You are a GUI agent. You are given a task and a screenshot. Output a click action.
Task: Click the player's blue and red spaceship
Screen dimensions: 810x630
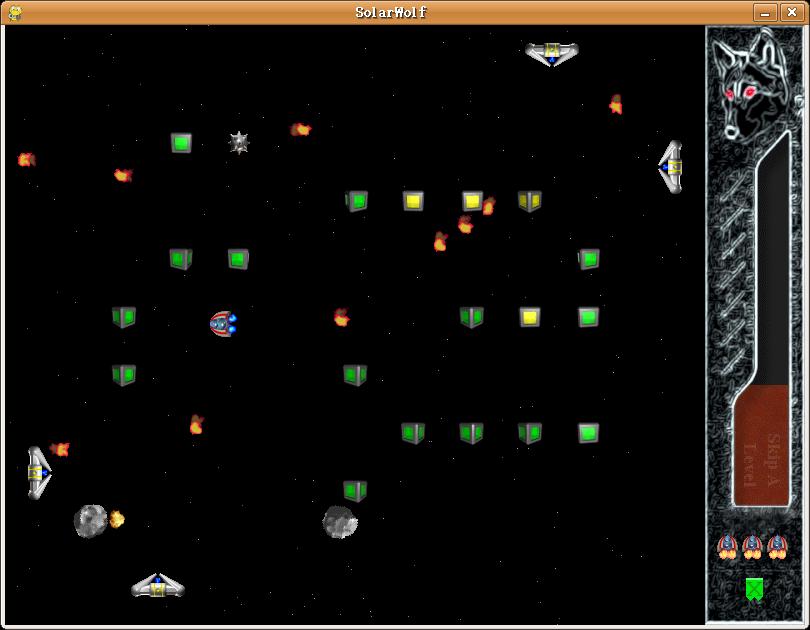223,324
